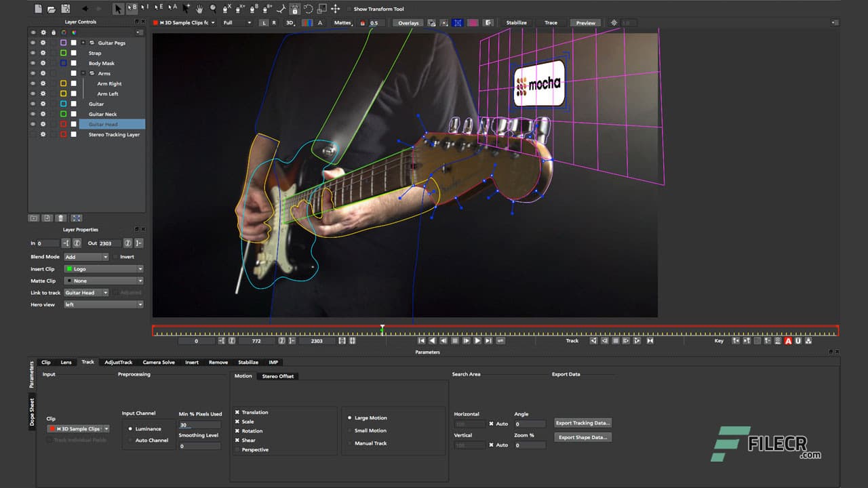Select the Manual Track radio option
Image resolution: width=868 pixels, height=488 pixels.
[x=351, y=443]
